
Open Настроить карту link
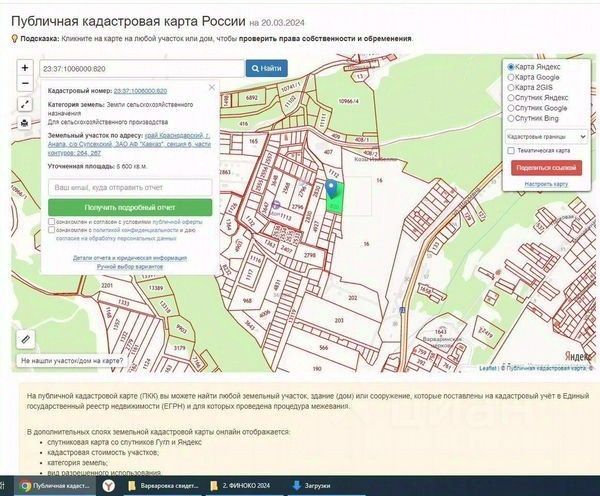click(546, 184)
